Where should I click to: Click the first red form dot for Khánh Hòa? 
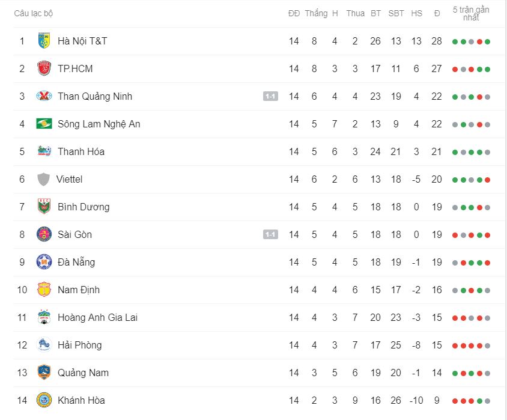pos(455,401)
